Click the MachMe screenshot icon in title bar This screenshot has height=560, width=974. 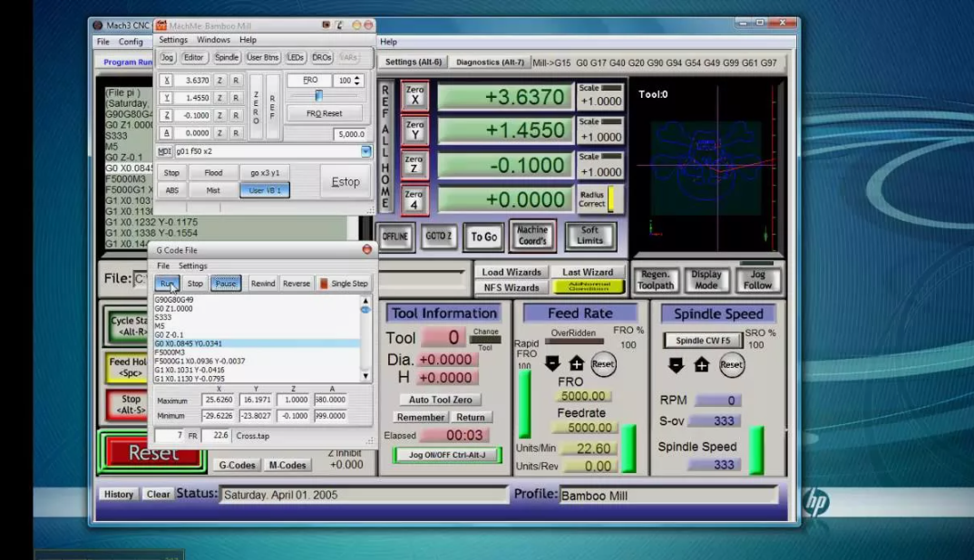326,24
